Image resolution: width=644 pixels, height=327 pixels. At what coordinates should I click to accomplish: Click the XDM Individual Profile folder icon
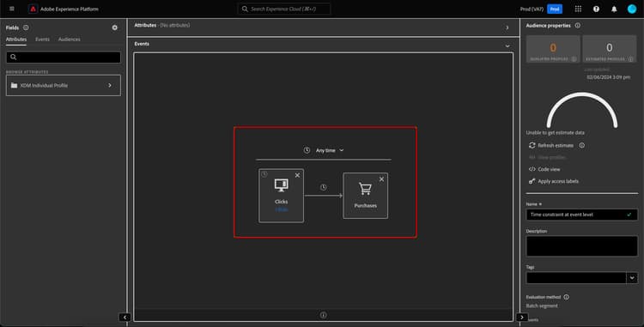click(15, 85)
